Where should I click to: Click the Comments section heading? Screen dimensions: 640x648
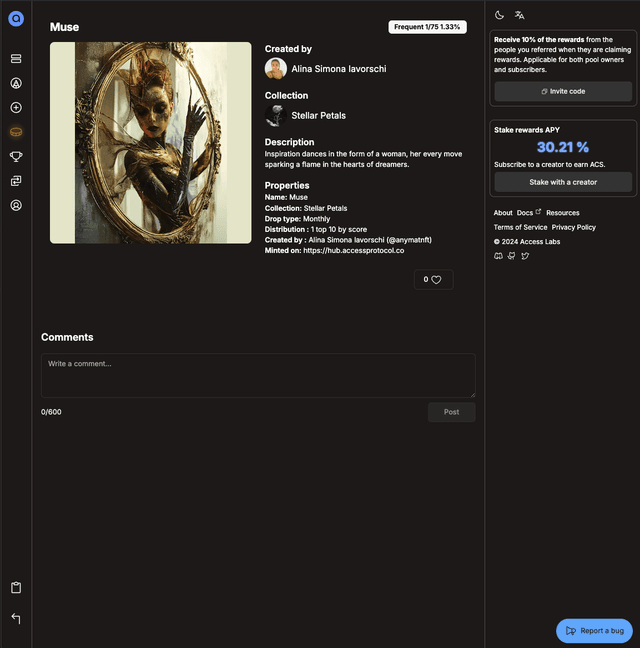coord(67,337)
